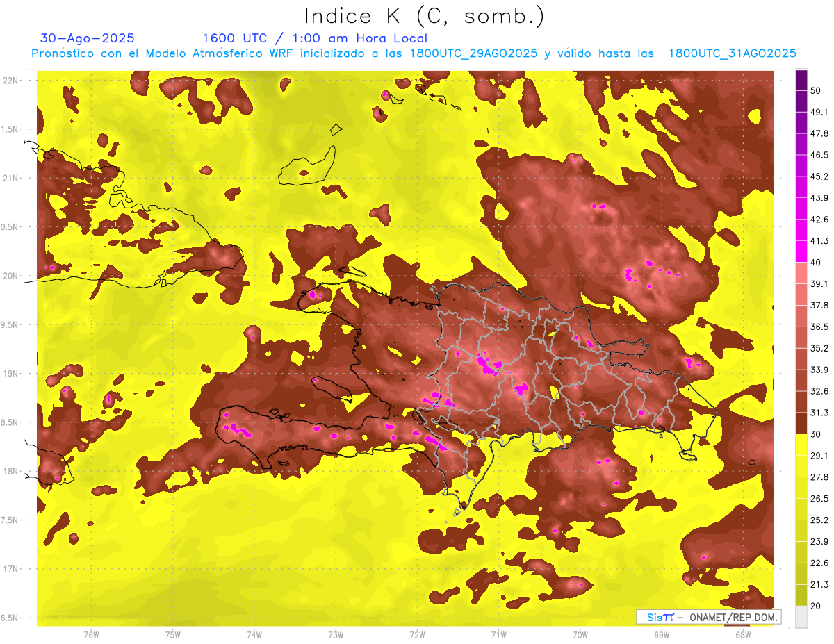Click the '39.1' colorbar label
The width and height of the screenshot is (834, 644).
click(819, 284)
